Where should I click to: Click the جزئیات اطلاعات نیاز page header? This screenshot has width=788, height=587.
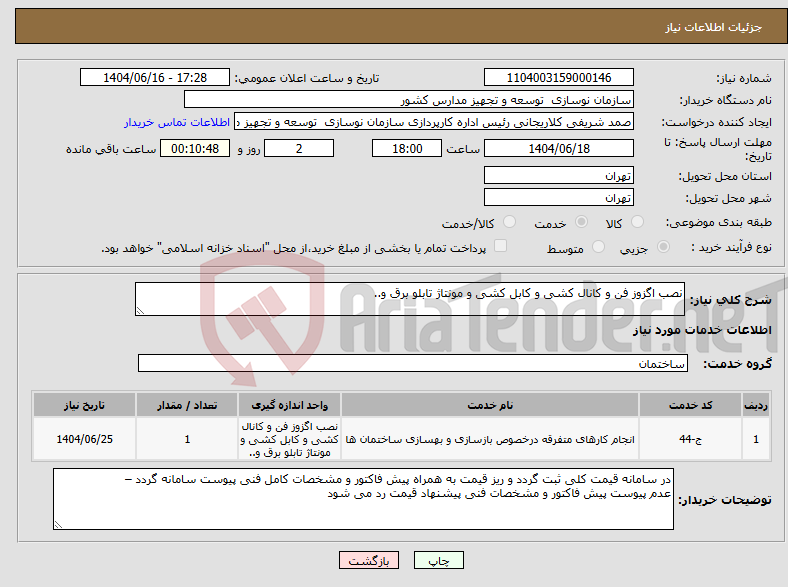(713, 27)
